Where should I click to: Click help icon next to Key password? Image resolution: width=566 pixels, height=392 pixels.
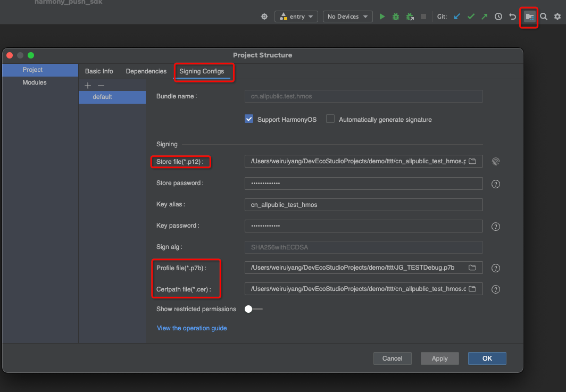(496, 227)
